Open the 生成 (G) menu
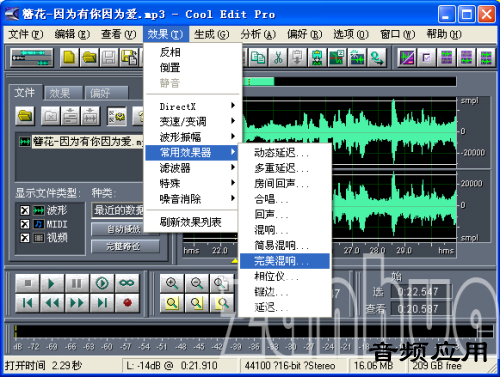This screenshot has height=377, width=500. click(x=211, y=34)
